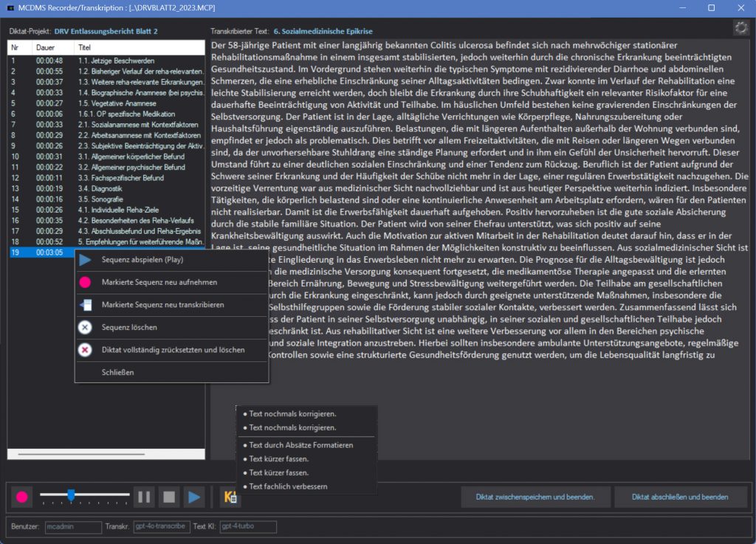Choose 'Markierte Sequenz neu aufnehmen'
Image resolution: width=756 pixels, height=544 pixels.
click(159, 282)
